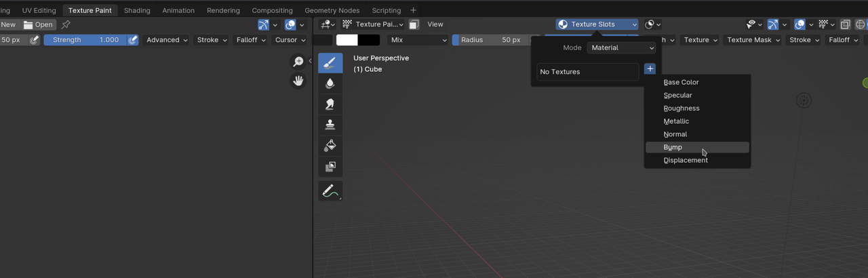Image resolution: width=868 pixels, height=278 pixels.
Task: Open the Mode dropdown showing Material
Action: point(622,48)
